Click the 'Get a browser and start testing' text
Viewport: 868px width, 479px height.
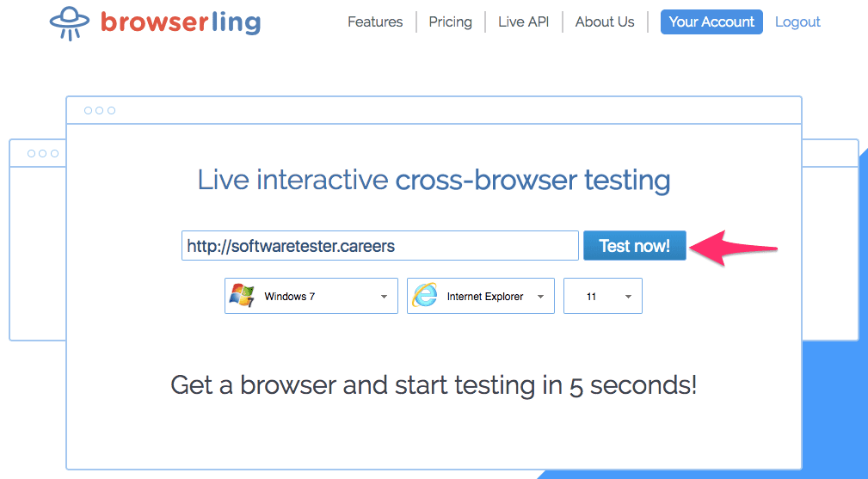pyautogui.click(x=434, y=385)
